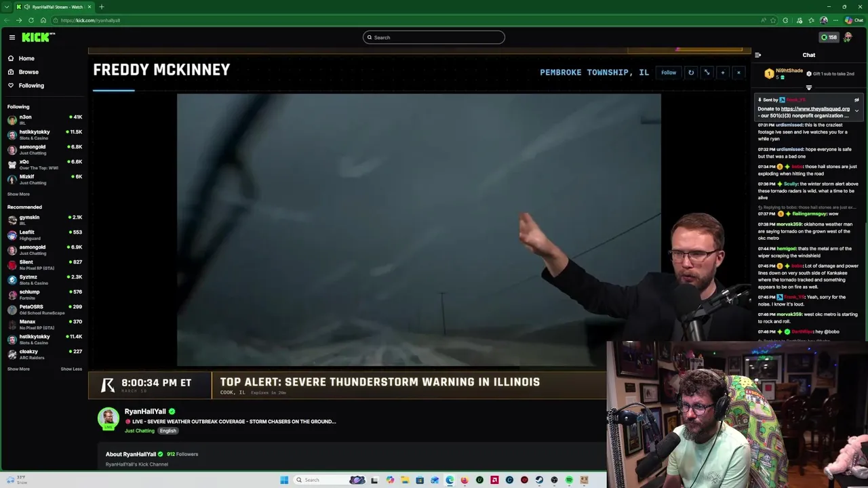Expand Following list with Show More
Image resolution: width=868 pixels, height=488 pixels.
coord(18,194)
